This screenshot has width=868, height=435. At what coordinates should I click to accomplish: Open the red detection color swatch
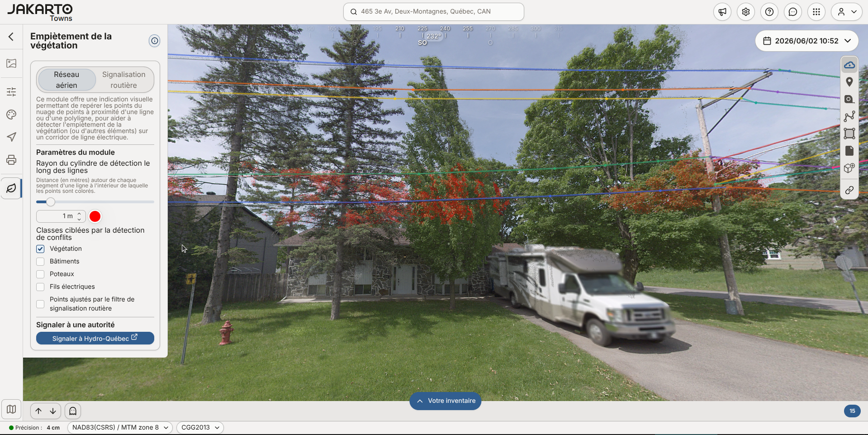point(95,216)
